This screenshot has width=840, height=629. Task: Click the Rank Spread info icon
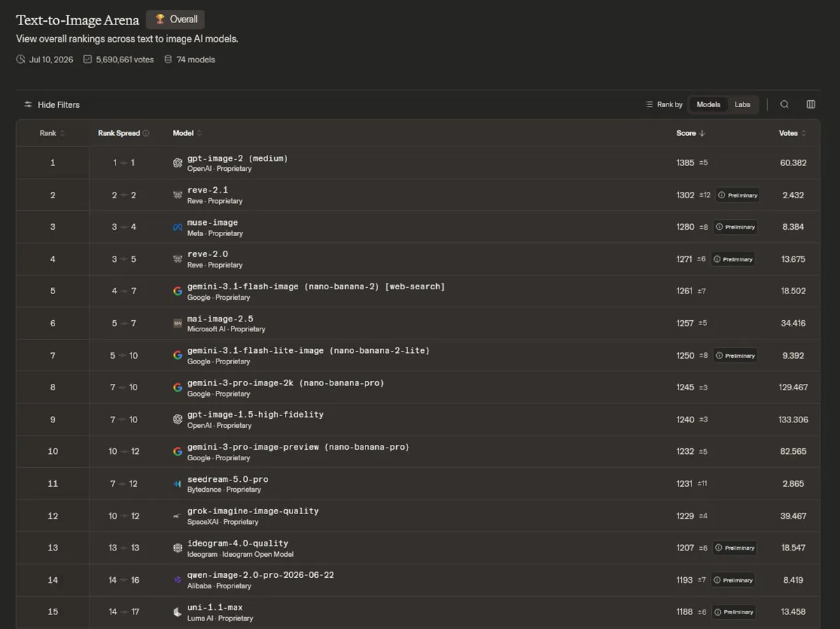pos(146,133)
